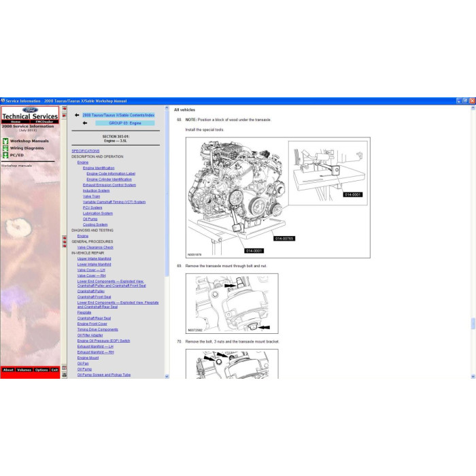Open 2008 Taurus/Taurus X/Sable Contents/Index link
The width and height of the screenshot is (476, 476).
point(118,115)
